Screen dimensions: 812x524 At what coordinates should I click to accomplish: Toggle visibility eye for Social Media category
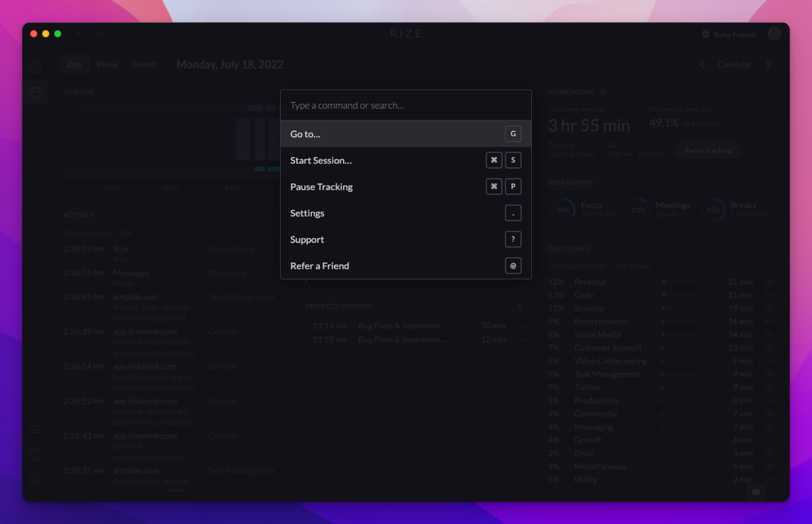point(768,335)
